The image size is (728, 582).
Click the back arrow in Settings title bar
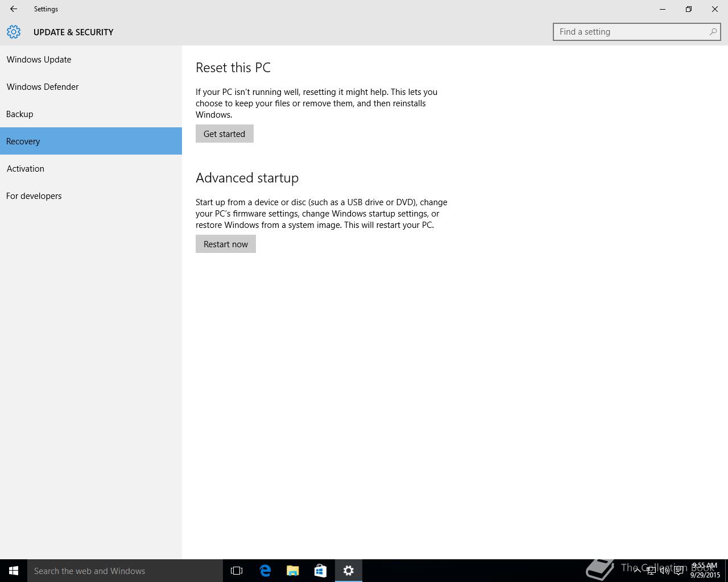pyautogui.click(x=14, y=9)
